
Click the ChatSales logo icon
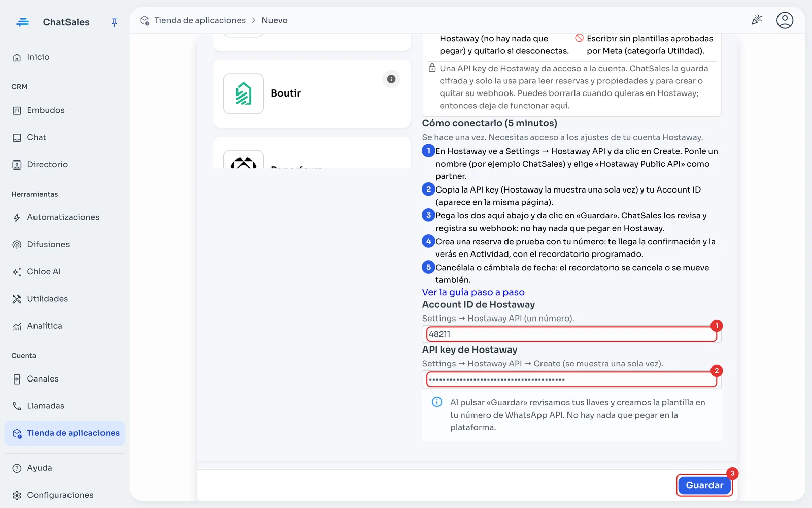[22, 22]
